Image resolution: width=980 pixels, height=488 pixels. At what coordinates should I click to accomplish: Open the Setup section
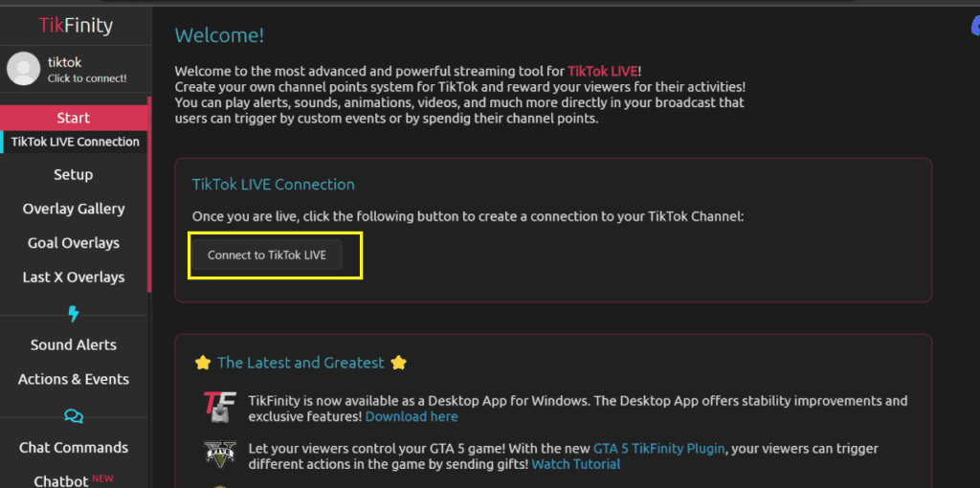click(x=73, y=174)
